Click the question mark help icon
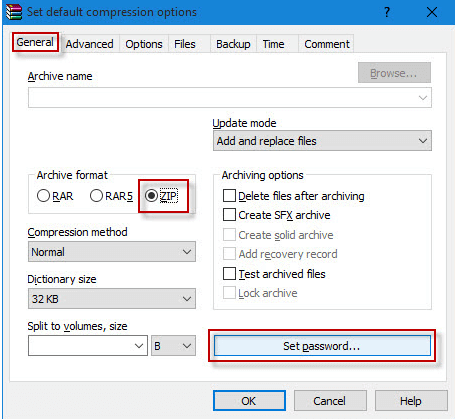Image resolution: width=455 pixels, height=419 pixels. pos(387,12)
